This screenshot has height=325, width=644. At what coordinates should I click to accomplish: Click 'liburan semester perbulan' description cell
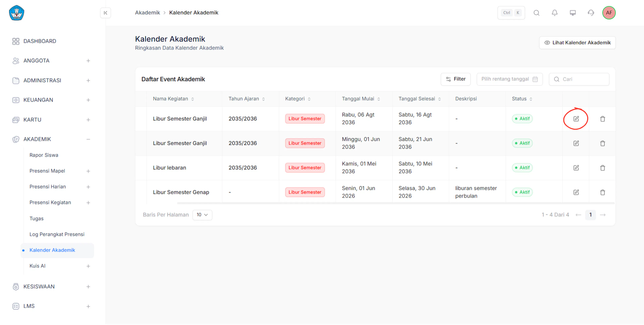476,192
